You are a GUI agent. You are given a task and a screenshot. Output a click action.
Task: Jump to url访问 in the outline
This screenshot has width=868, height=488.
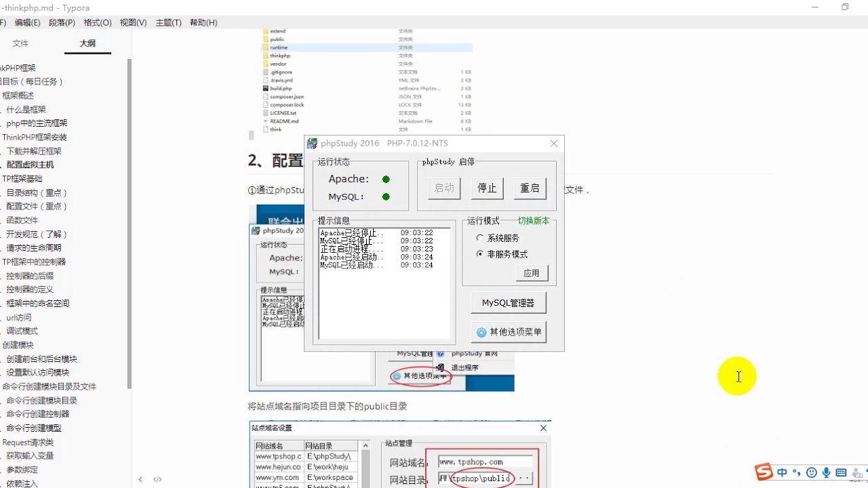pos(19,317)
